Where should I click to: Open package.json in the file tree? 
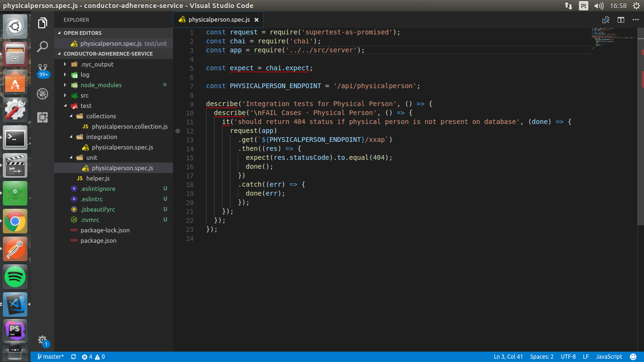pos(98,240)
